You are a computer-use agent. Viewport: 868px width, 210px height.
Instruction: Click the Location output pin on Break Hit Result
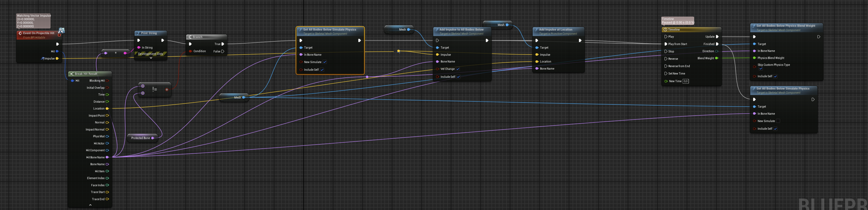tap(108, 108)
